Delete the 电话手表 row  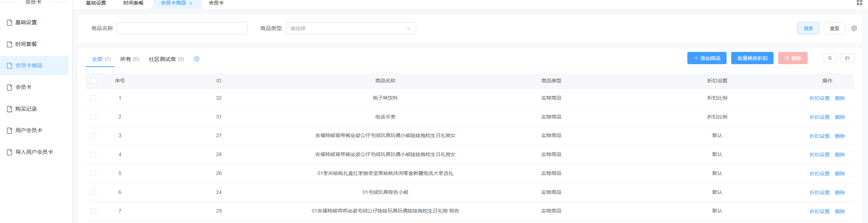840,117
